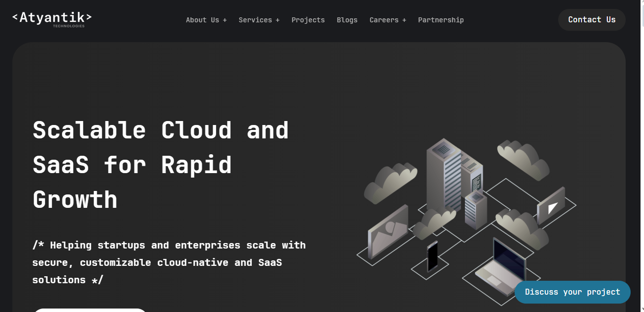Click the leftmost cloud in the illustration
The width and height of the screenshot is (644, 312).
390,183
